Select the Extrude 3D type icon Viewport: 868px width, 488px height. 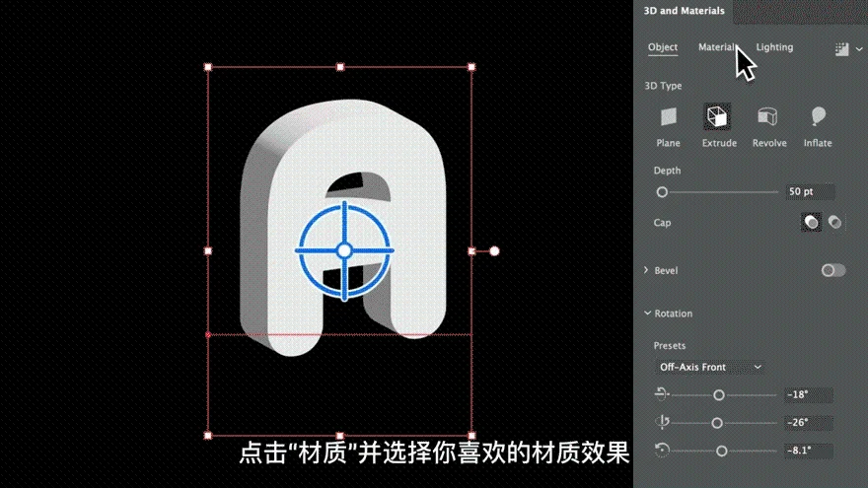pyautogui.click(x=717, y=116)
